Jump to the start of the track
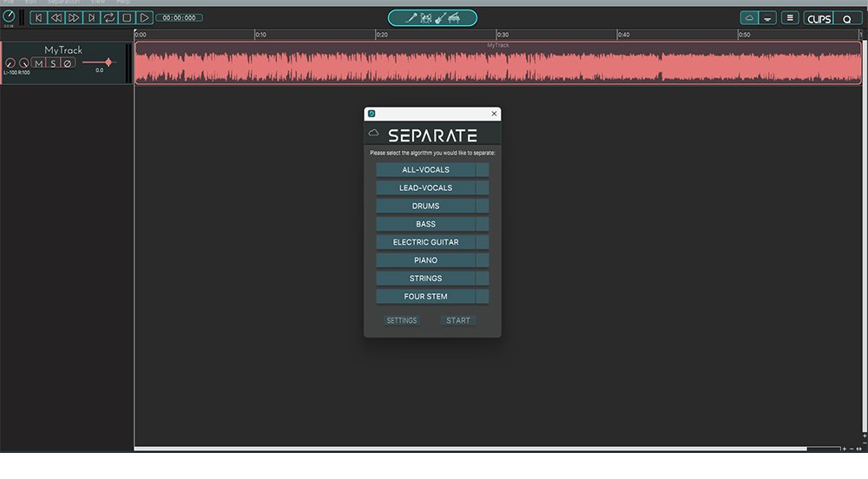Screen dimensions: 868x479 click(x=38, y=17)
